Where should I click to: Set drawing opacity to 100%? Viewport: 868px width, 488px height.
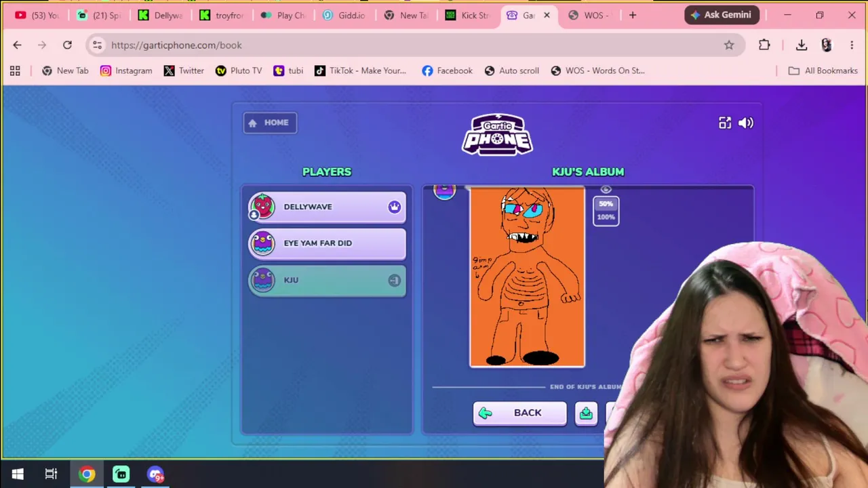pos(606,217)
